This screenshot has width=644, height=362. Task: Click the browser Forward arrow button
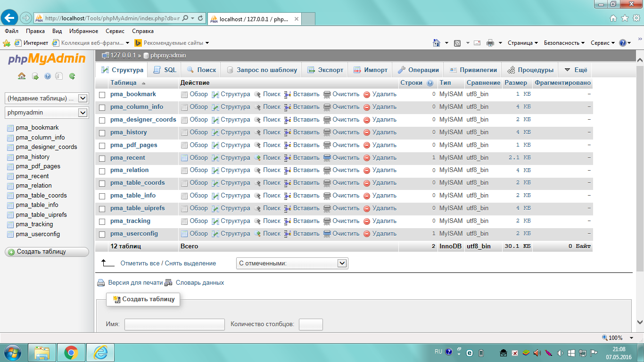25,18
